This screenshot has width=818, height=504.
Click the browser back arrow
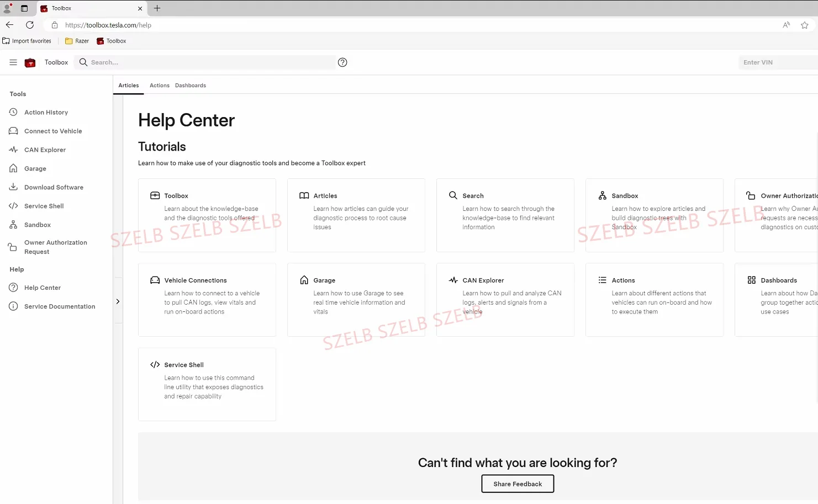(9, 25)
